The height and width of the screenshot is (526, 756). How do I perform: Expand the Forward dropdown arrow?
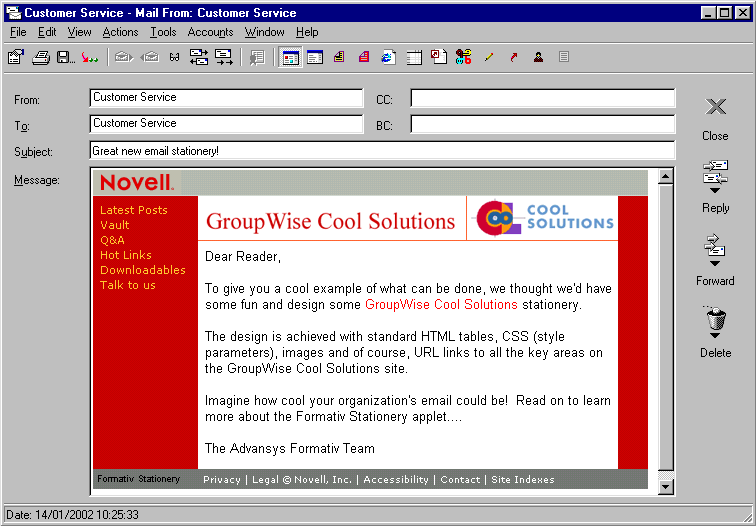tap(715, 264)
